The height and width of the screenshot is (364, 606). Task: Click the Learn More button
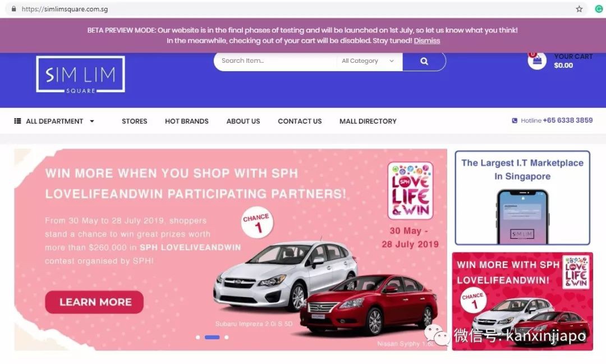click(x=94, y=302)
